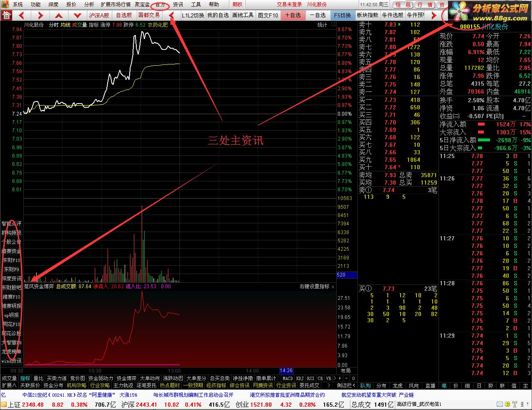Click the L1L2切换 toolbar button
The width and height of the screenshot is (532, 410).
pos(193,15)
